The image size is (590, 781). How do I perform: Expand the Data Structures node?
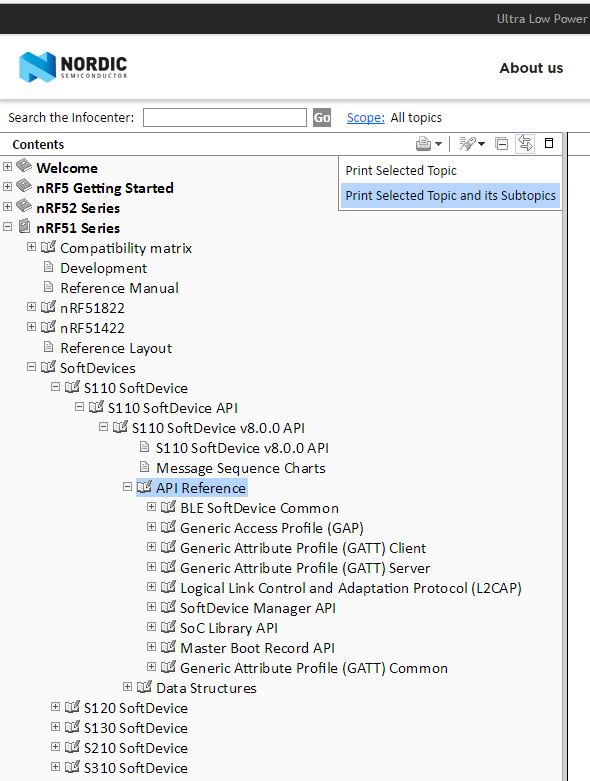[x=127, y=686]
